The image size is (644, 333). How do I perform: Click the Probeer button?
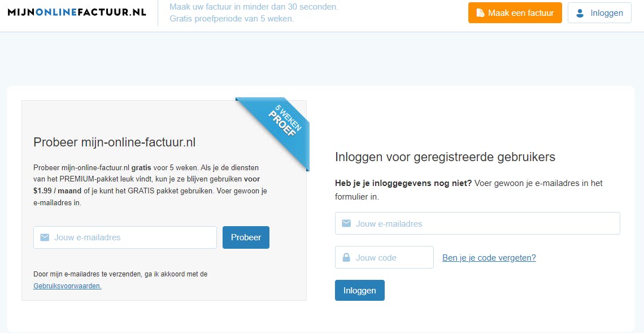[246, 237]
